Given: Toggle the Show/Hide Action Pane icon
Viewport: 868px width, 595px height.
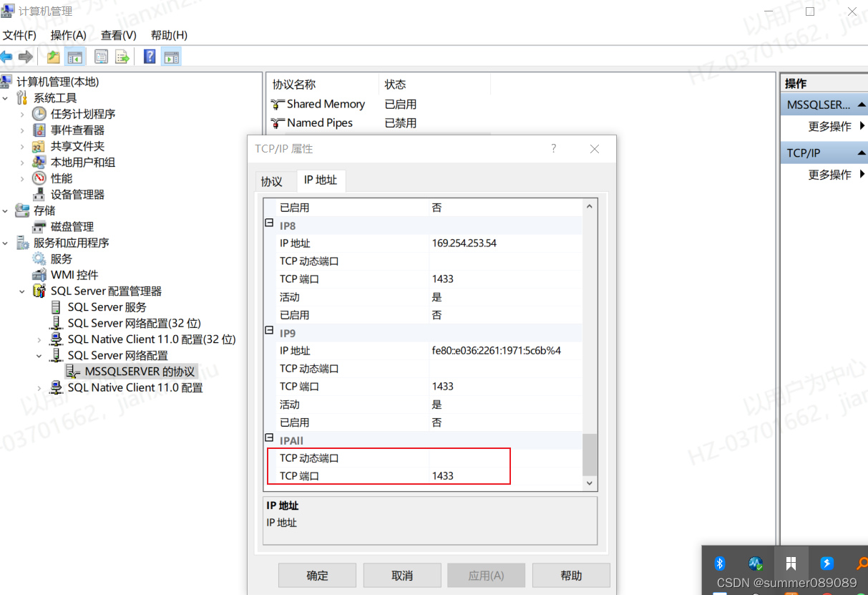Looking at the screenshot, I should pos(171,56).
